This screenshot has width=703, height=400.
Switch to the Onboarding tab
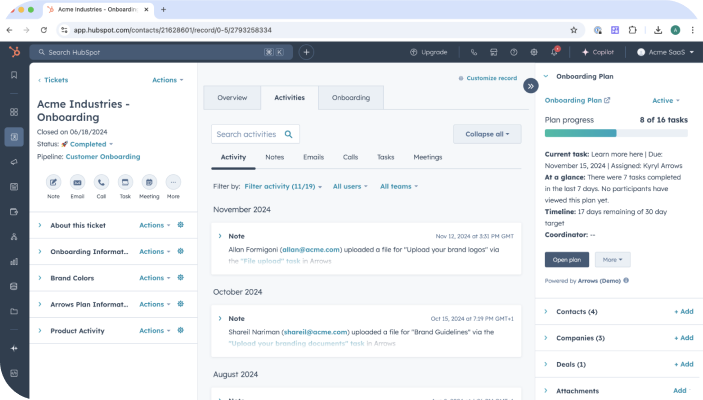click(351, 97)
